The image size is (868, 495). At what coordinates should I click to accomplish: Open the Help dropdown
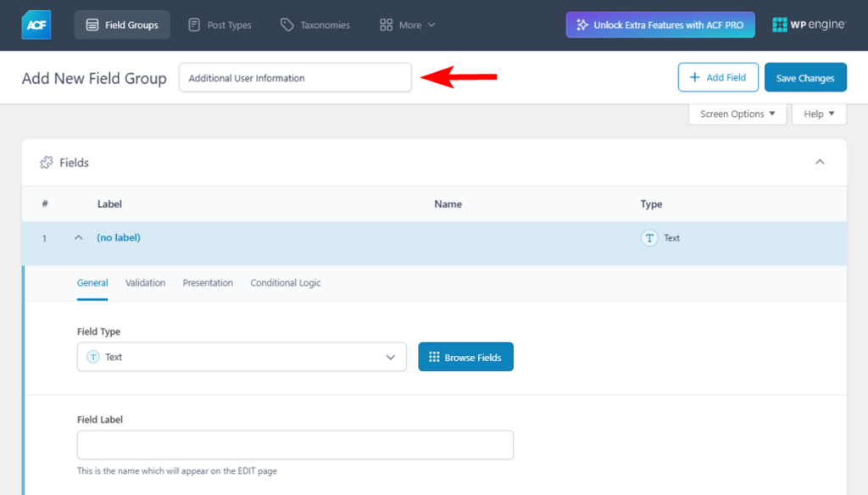tap(818, 113)
